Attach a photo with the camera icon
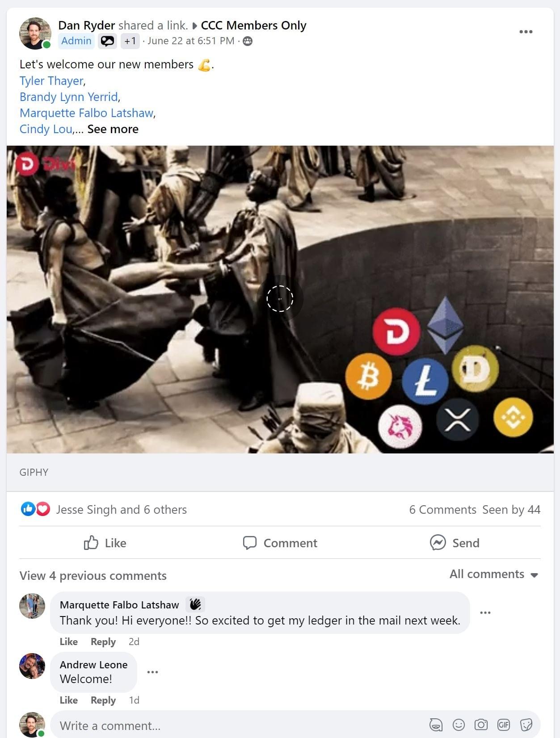560x738 pixels. [x=481, y=725]
